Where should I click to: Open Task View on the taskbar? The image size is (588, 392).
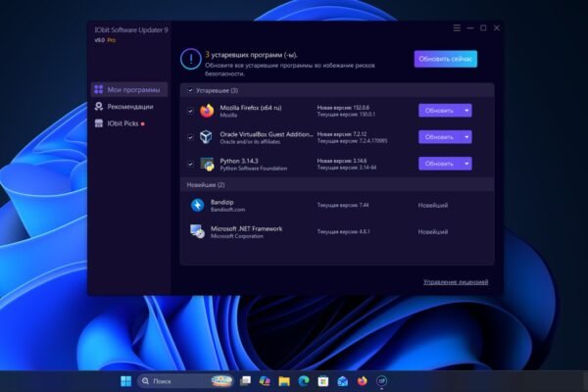click(x=245, y=381)
